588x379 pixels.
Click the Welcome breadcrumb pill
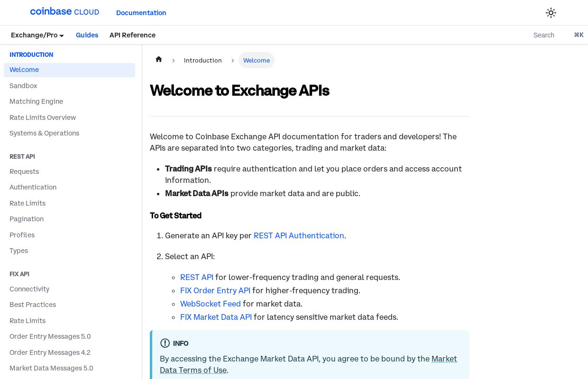pos(257,60)
